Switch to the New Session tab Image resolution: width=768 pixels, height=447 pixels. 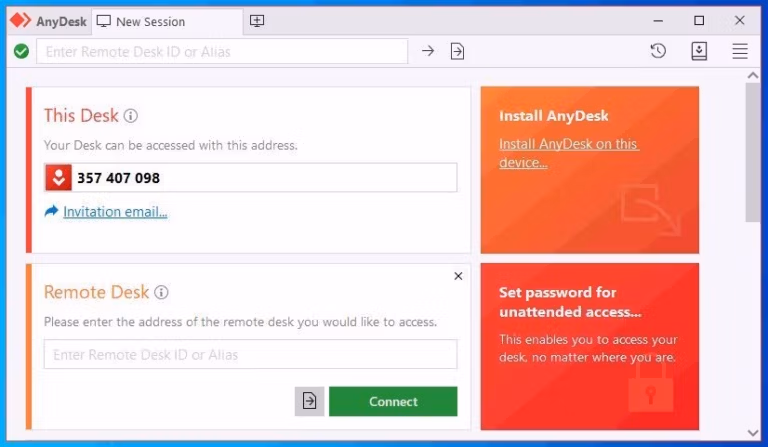(167, 22)
